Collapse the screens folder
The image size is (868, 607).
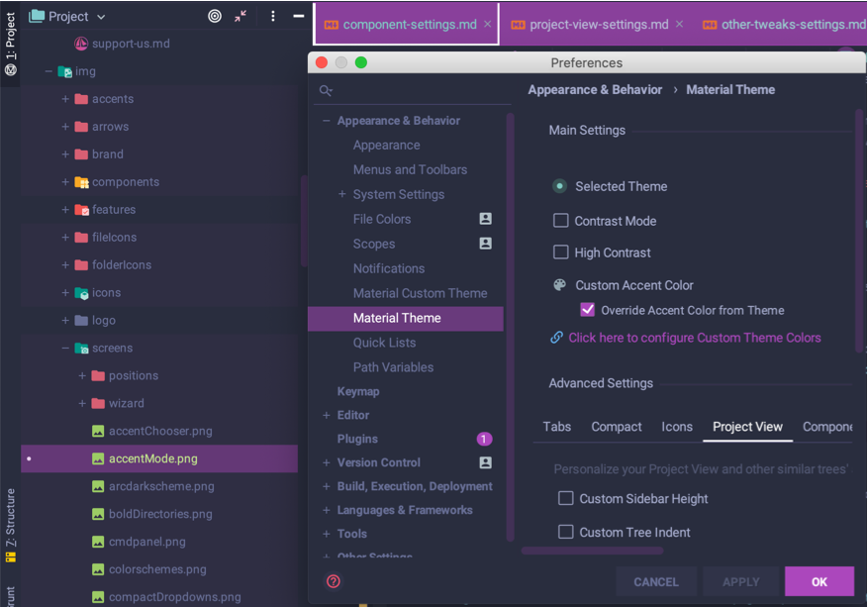(x=65, y=348)
